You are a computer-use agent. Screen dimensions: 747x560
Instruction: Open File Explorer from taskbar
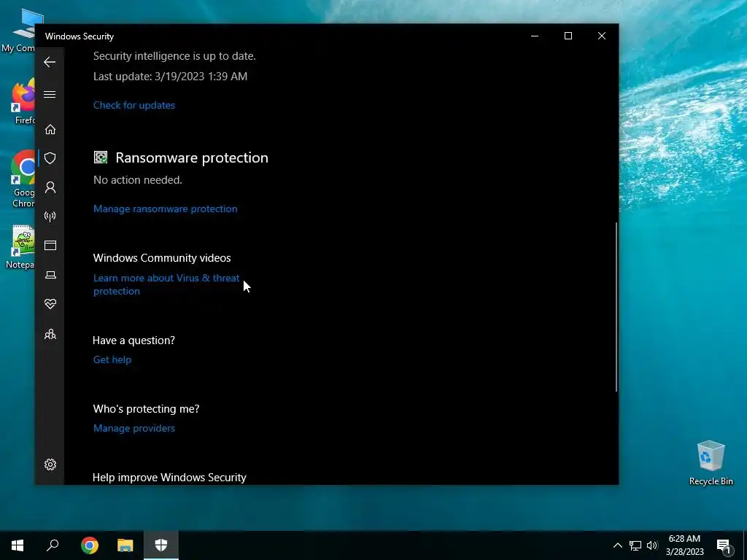(125, 545)
